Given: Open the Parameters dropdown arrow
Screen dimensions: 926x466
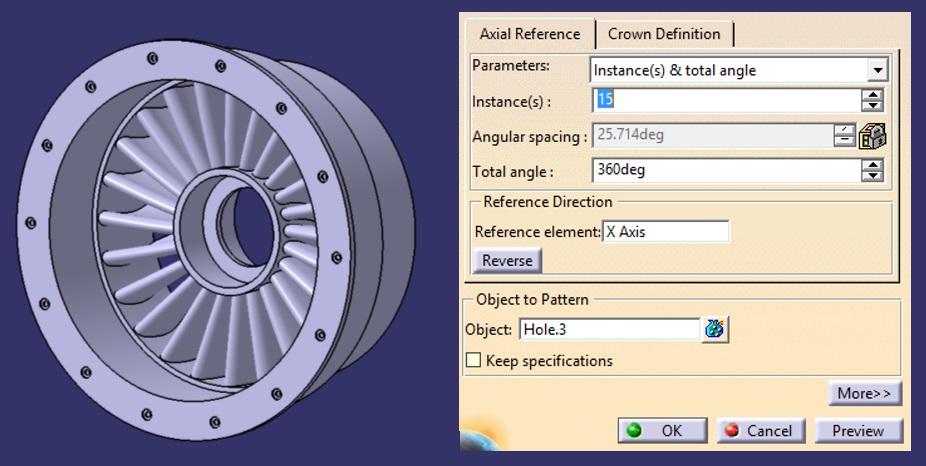Looking at the screenshot, I should coord(878,70).
